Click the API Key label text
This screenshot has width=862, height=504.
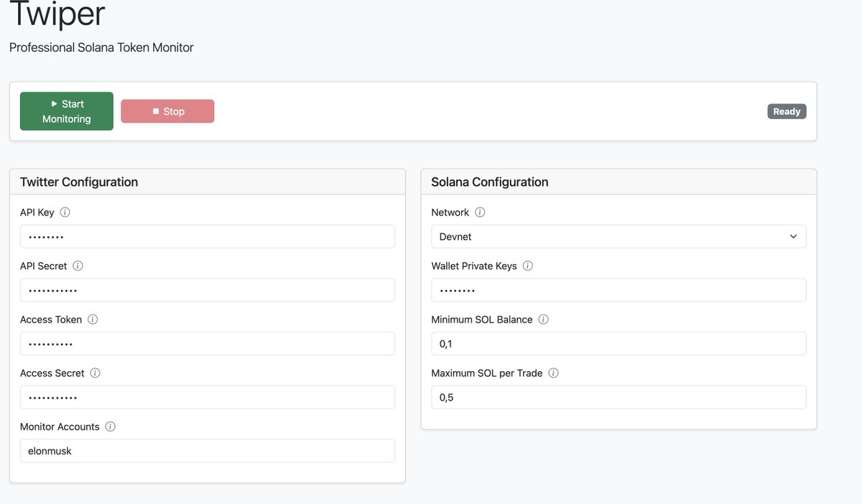[x=37, y=213]
